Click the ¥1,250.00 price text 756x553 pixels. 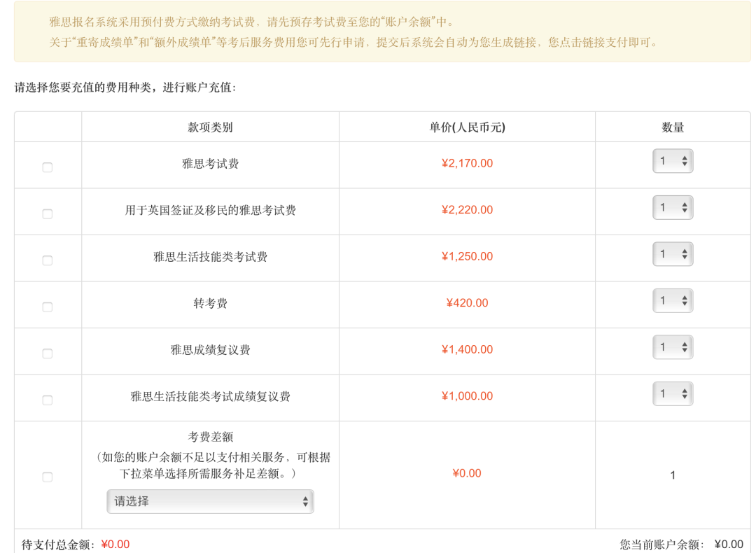(467, 256)
